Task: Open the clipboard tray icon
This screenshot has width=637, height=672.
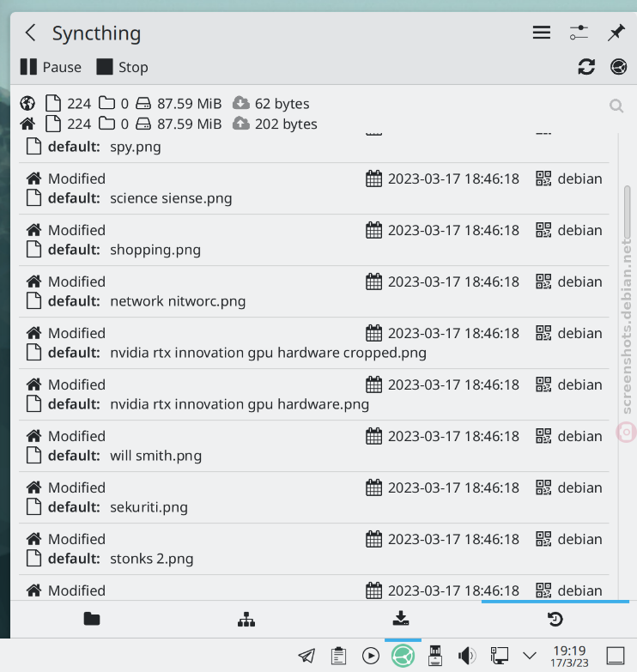Action: click(x=338, y=656)
